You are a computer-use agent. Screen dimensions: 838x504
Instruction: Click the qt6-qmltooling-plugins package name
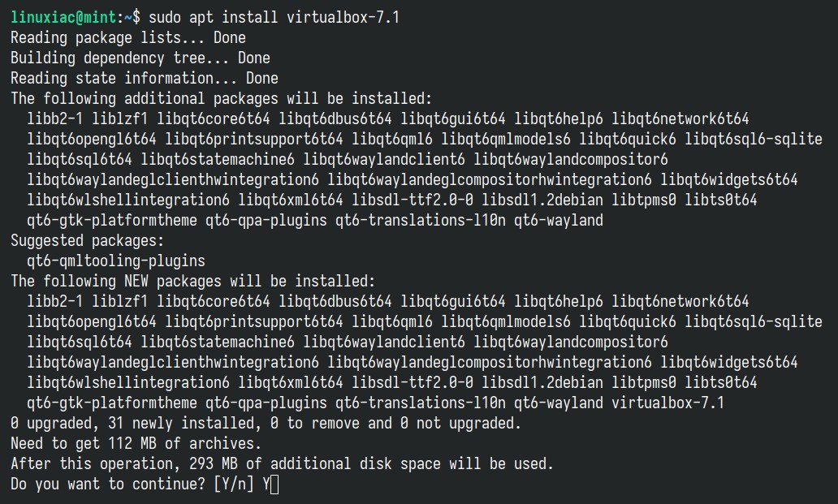click(x=116, y=261)
